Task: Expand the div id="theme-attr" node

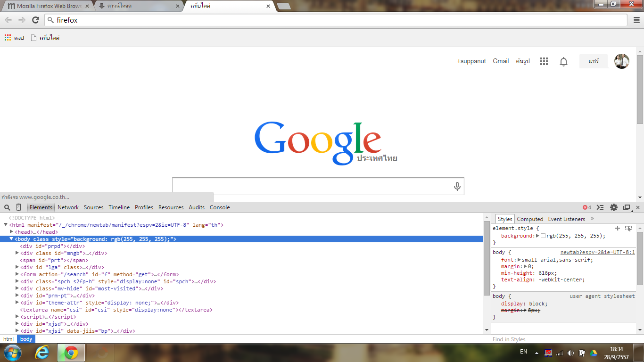Action: pyautogui.click(x=17, y=303)
